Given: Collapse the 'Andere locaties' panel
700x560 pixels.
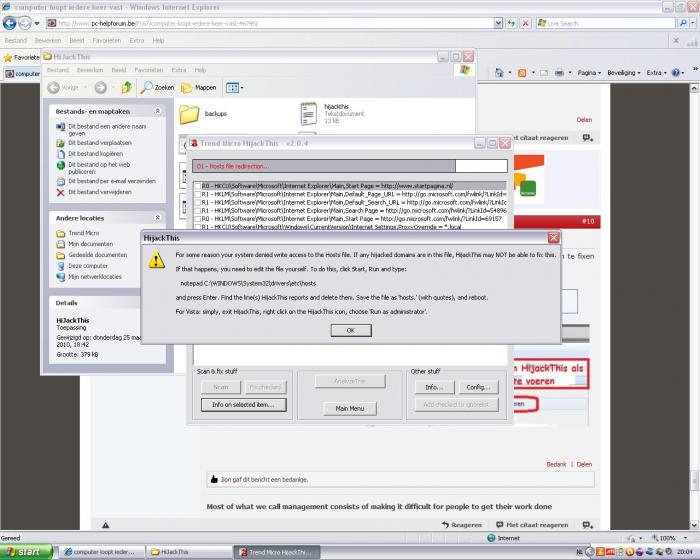Looking at the screenshot, I should click(158, 217).
